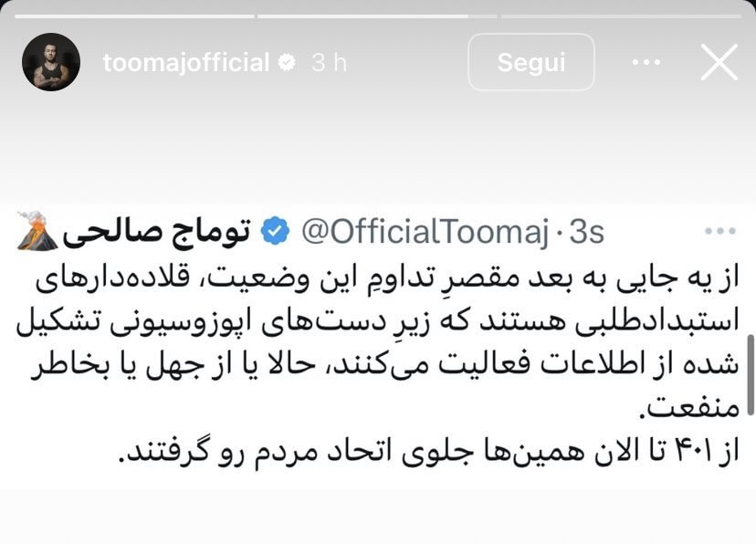Jump to the second story progress segment
This screenshot has width=756, height=544.
coord(377,16)
